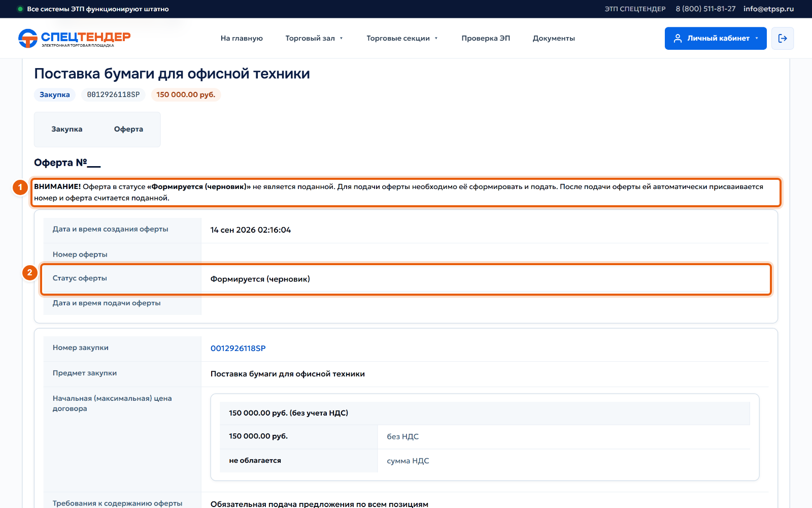Click the 0012926118SP code badge under title

pyautogui.click(x=113, y=94)
